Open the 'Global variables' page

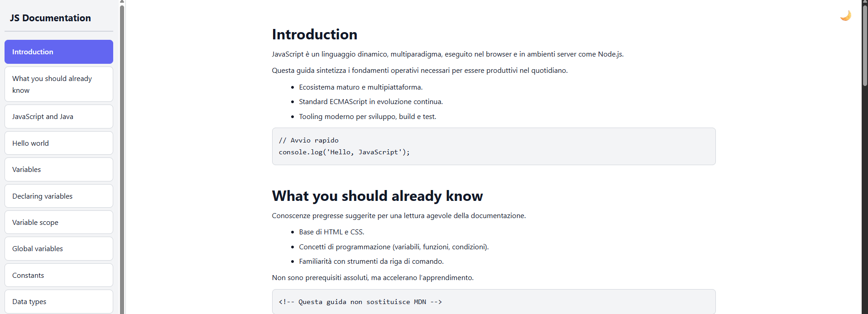point(58,248)
